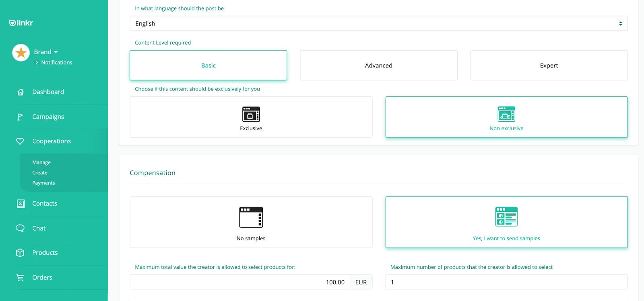Viewport: 644px width, 301px height.
Task: Open Payments under Cooperations
Action: (x=43, y=183)
